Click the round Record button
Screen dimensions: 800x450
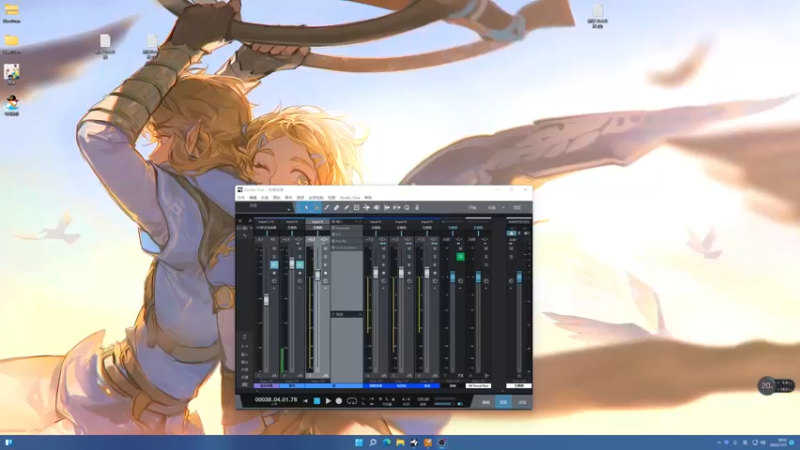pos(339,401)
